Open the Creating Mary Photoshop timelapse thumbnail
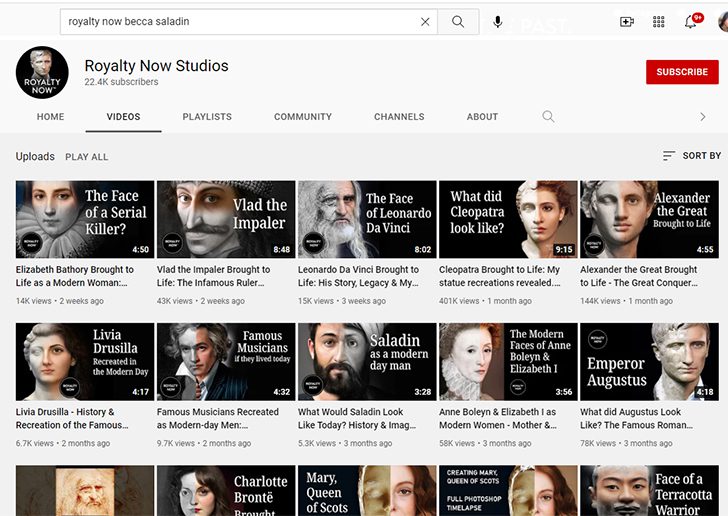This screenshot has height=516, width=728. pyautogui.click(x=508, y=490)
